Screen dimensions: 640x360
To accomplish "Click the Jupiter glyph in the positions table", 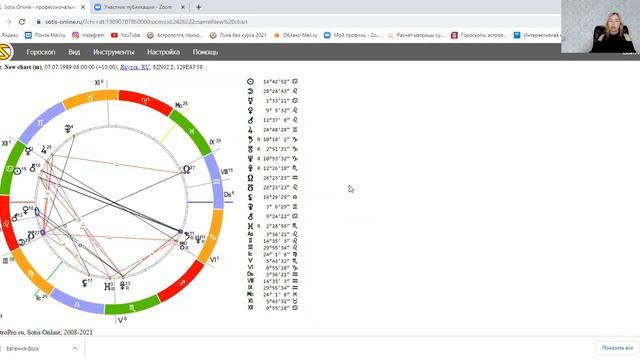I will click(250, 130).
